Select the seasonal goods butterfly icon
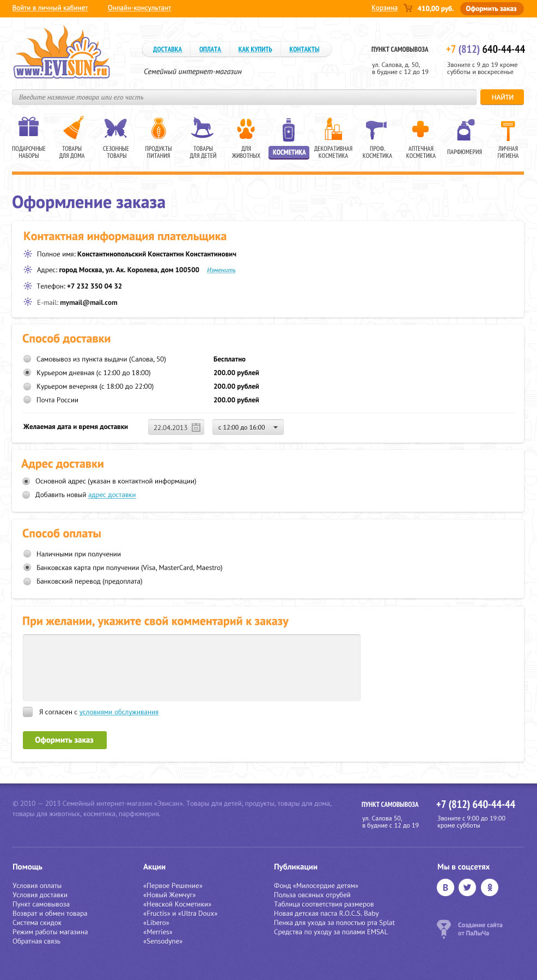Viewport: 537px width, 980px height. coord(115,128)
